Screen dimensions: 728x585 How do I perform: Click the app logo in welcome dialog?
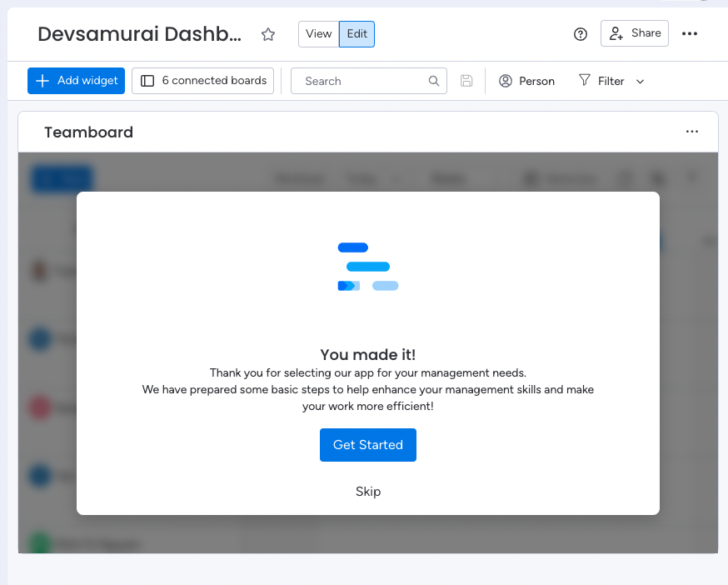point(367,267)
